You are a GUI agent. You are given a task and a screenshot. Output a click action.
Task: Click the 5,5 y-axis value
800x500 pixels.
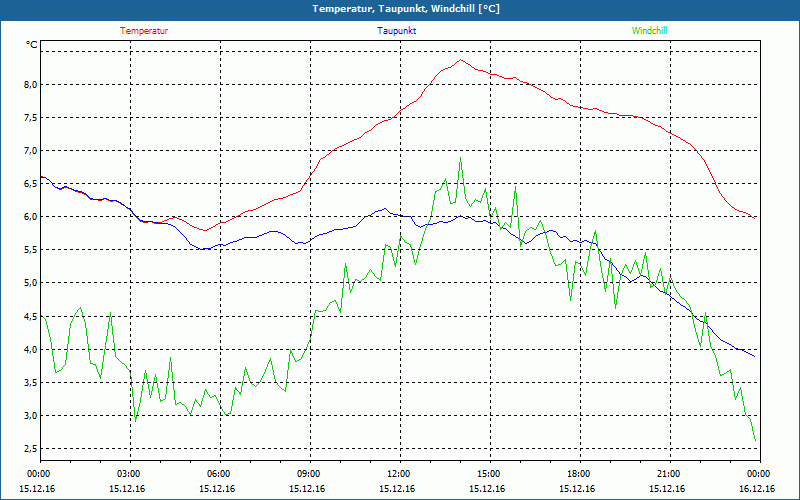(31, 250)
